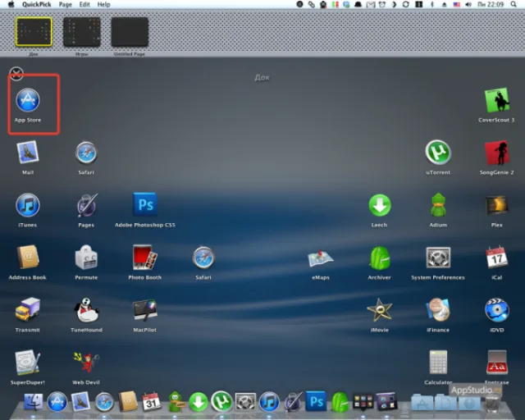Click Finder in the Dock
Screen dimensions: 525x420
click(x=33, y=402)
